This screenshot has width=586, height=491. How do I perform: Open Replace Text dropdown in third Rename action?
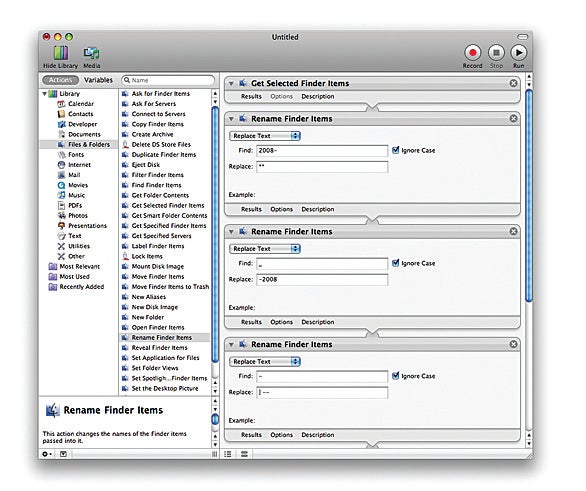[x=265, y=361]
